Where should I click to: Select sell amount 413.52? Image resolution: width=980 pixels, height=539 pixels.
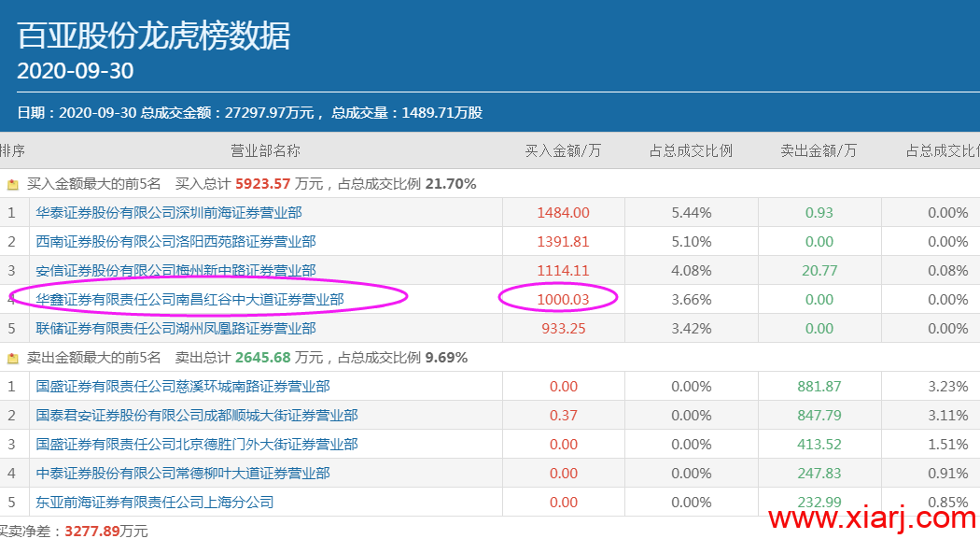tap(819, 444)
